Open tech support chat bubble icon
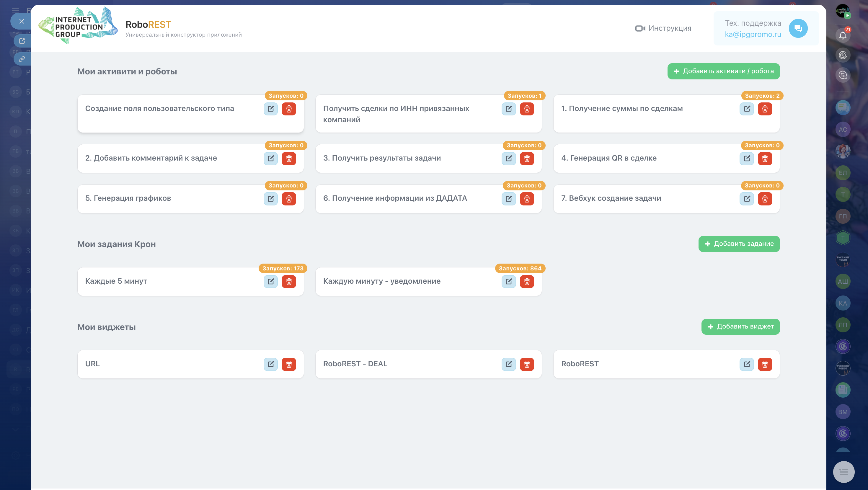The height and width of the screenshot is (490, 868). (798, 28)
